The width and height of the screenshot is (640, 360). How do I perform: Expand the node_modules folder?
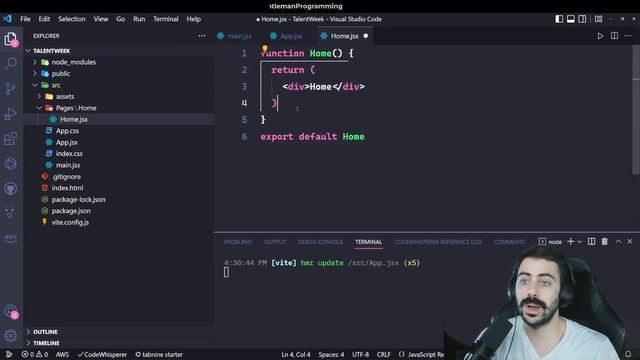[x=35, y=62]
